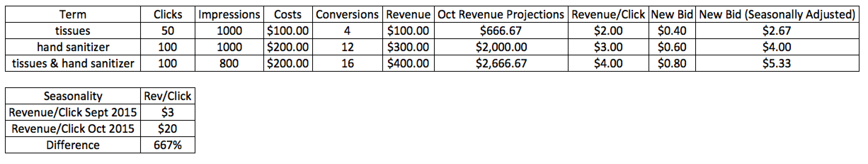The image size is (868, 164).
Task: Select the $5.33 adjusted bid cell
Action: tap(777, 63)
